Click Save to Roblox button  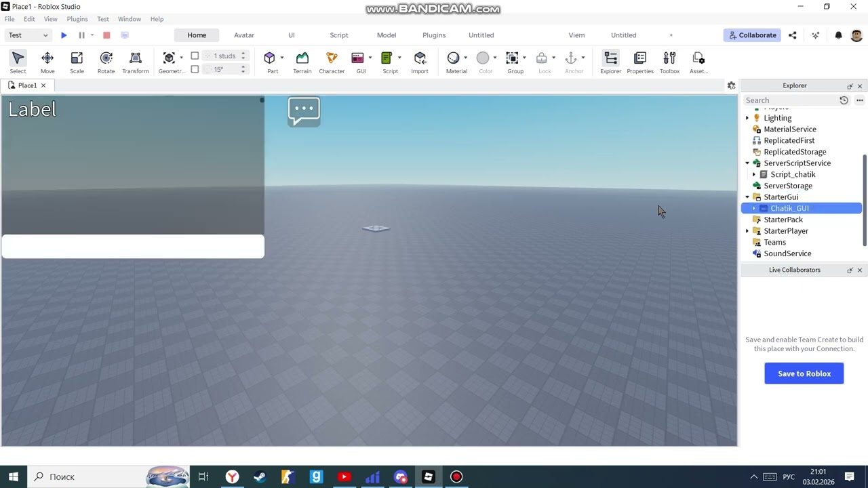[804, 373]
